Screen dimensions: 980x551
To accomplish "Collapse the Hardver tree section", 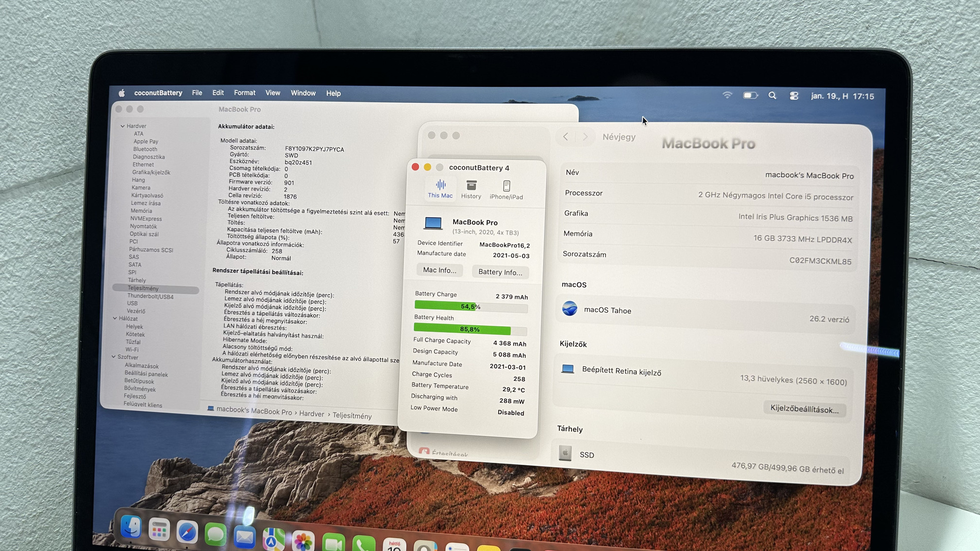I will pos(122,126).
